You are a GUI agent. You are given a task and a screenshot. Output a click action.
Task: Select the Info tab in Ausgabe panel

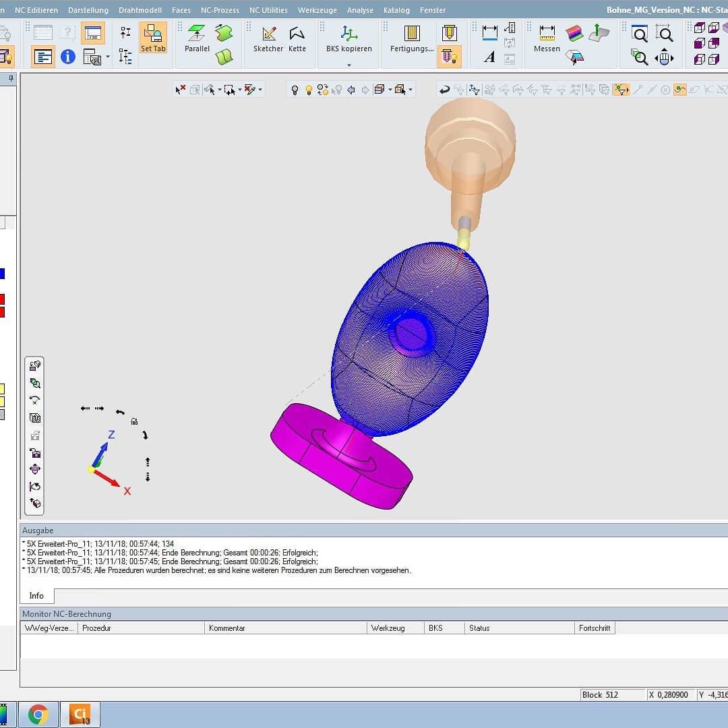tap(36, 596)
